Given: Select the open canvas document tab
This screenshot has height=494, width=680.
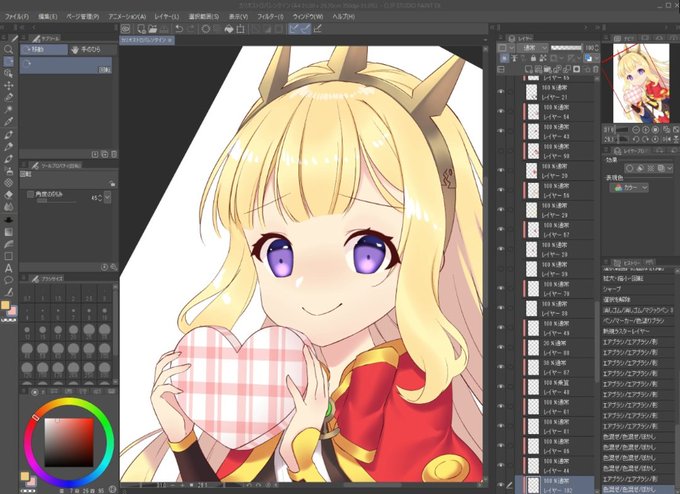Looking at the screenshot, I should (147, 40).
